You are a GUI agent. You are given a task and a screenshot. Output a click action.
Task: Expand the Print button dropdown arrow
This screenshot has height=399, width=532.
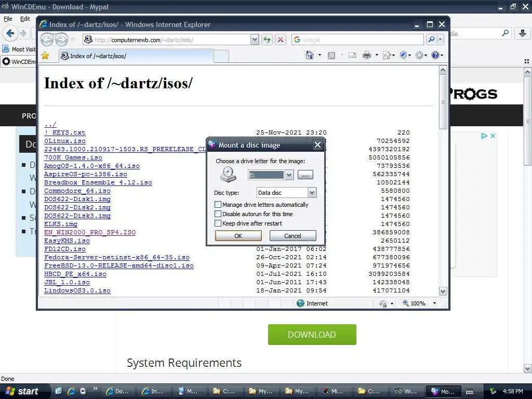coord(377,55)
